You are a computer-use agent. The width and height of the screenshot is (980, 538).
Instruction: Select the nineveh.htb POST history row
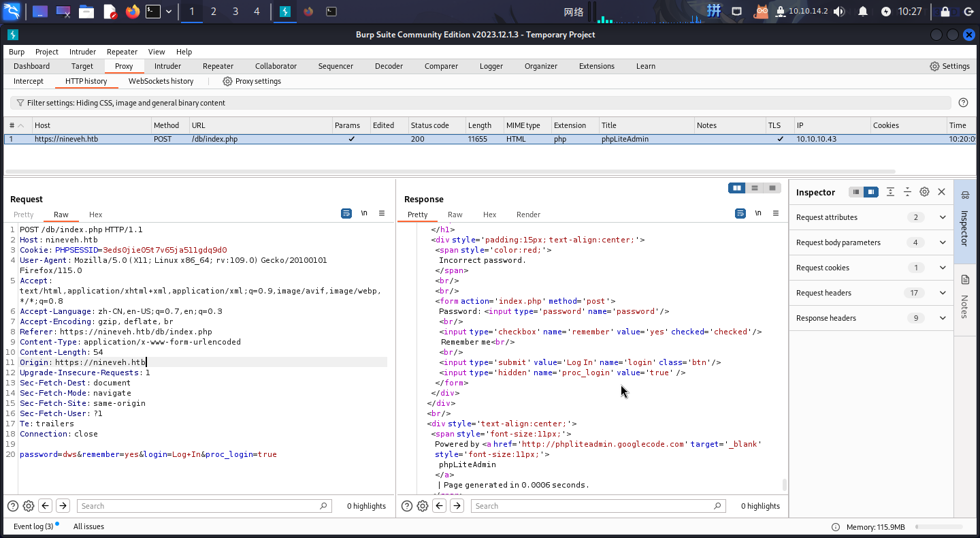[490, 139]
